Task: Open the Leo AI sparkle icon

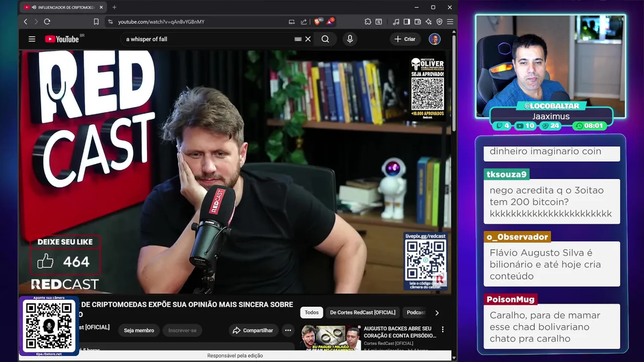Action: click(428, 22)
